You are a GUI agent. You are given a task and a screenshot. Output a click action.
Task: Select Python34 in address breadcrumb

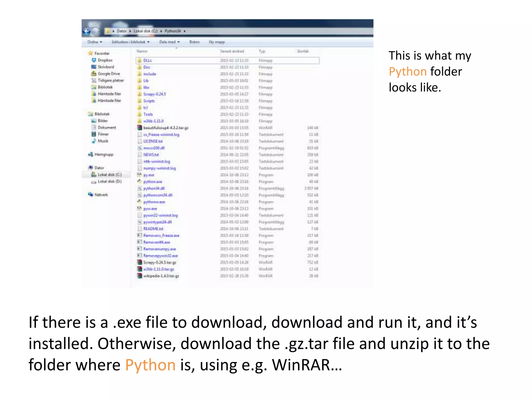pyautogui.click(x=172, y=31)
